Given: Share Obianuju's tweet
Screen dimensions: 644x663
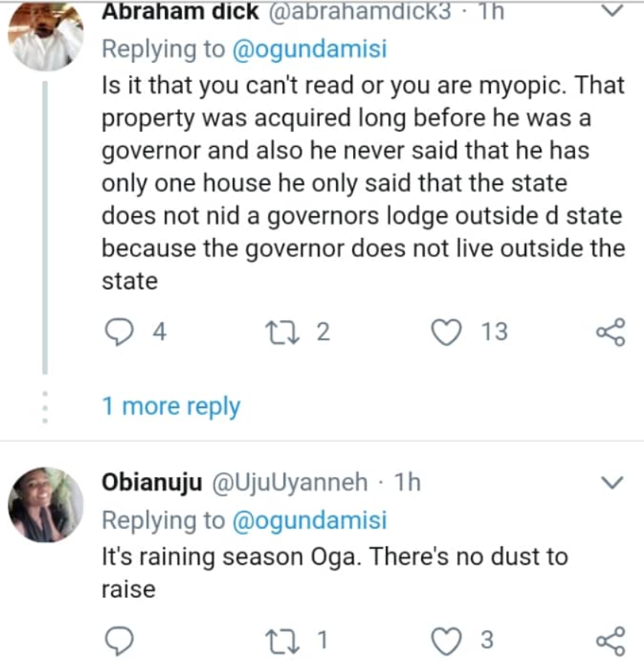Looking at the screenshot, I should click(610, 641).
